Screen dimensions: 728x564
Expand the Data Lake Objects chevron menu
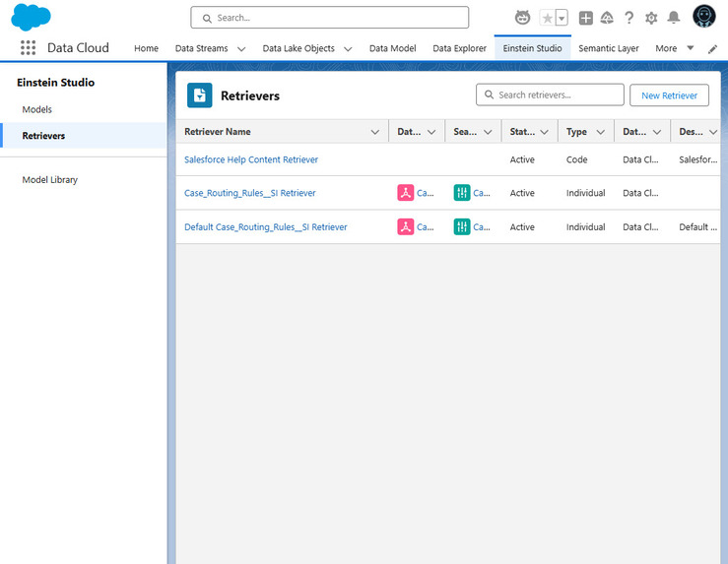click(x=348, y=48)
